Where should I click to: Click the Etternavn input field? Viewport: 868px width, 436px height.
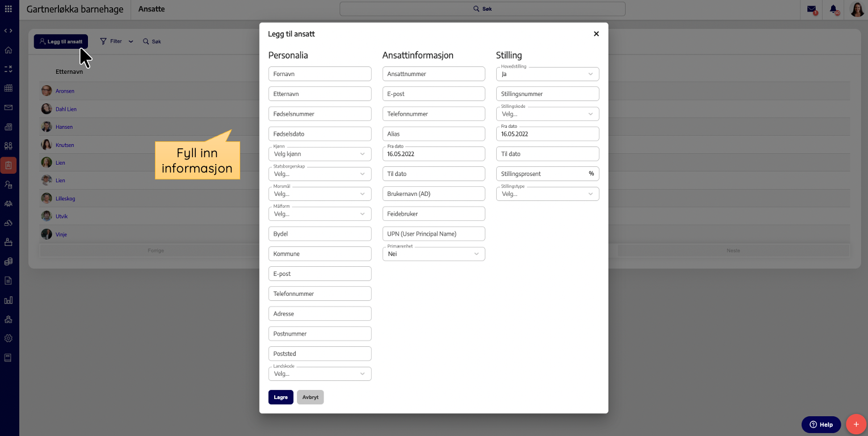[320, 94]
